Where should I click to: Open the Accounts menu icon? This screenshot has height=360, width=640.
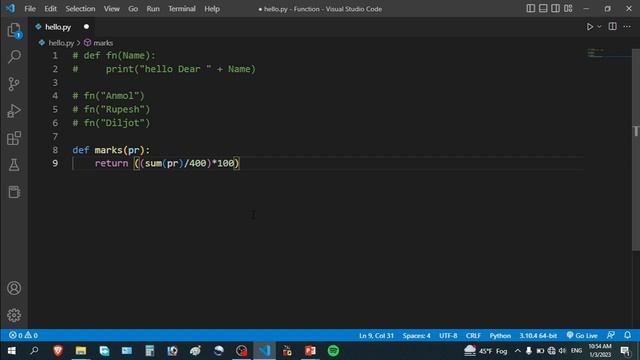14,288
